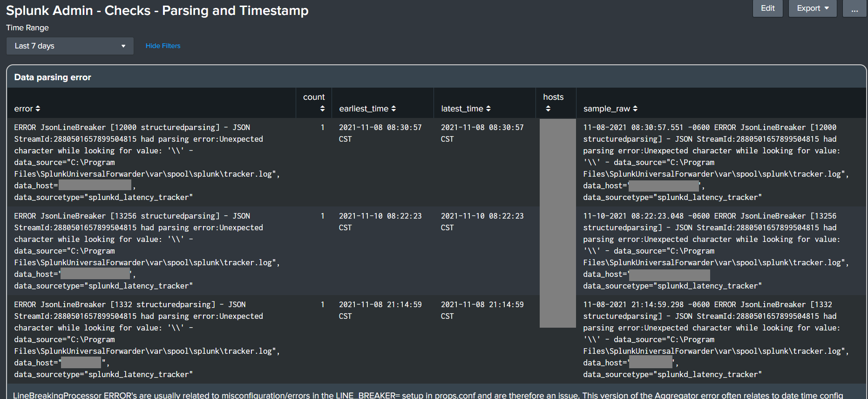Click the Data parsing error panel title

pos(53,77)
